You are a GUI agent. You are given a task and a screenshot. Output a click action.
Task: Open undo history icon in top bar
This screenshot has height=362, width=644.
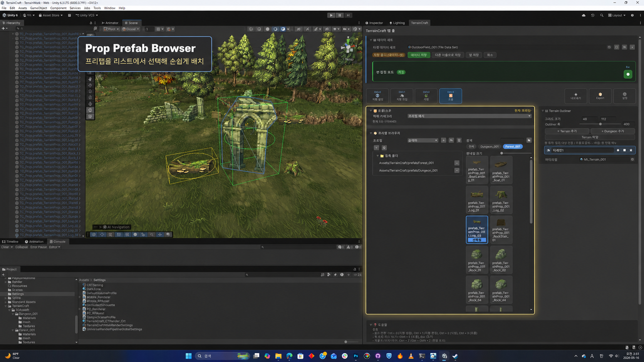pyautogui.click(x=592, y=15)
